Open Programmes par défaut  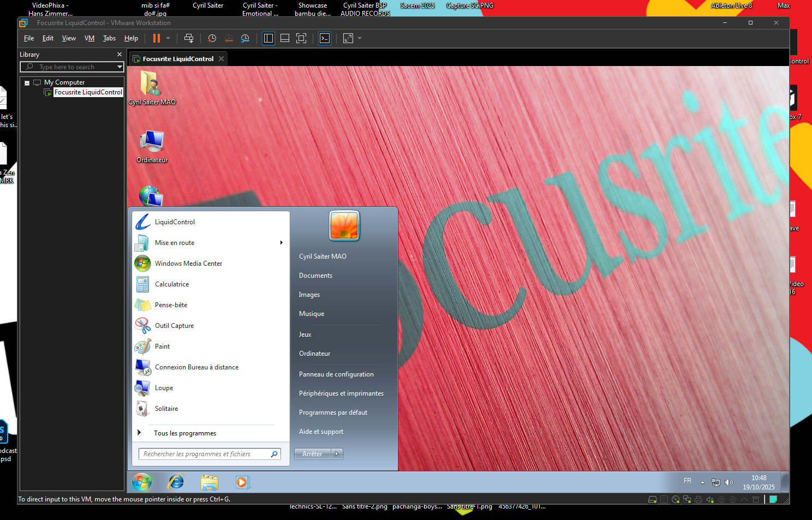coord(333,413)
